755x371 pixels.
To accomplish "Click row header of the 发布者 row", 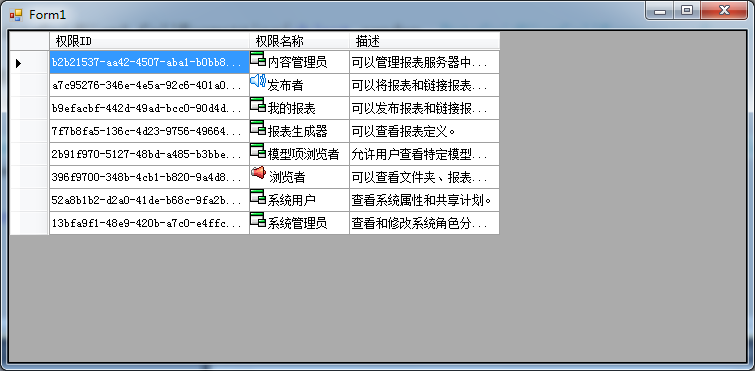I will click(29, 85).
